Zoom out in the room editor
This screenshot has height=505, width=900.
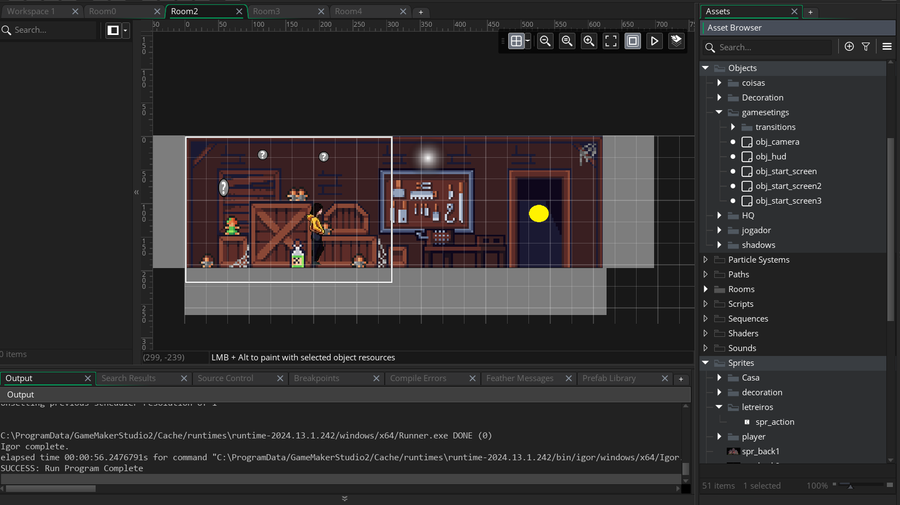tap(545, 41)
